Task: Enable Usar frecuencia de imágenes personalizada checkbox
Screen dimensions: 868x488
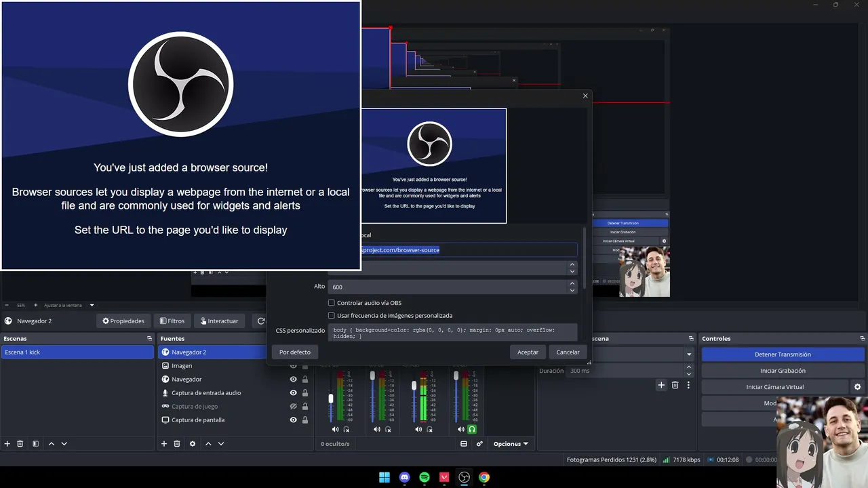Action: 332,315
